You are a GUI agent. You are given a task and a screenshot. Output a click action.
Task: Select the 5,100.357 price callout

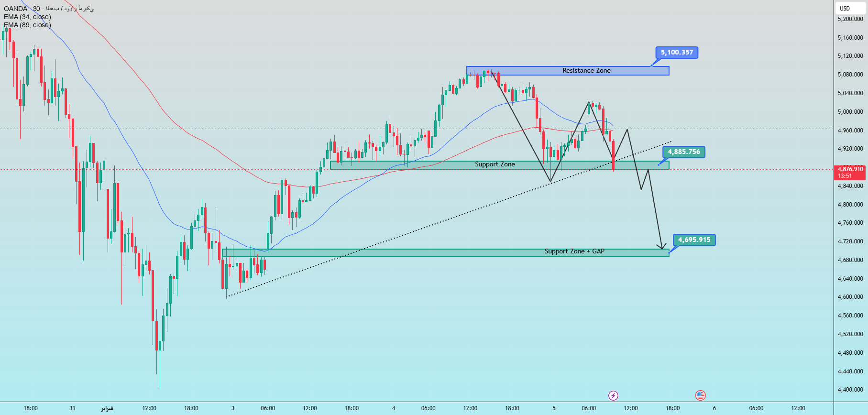tap(677, 53)
